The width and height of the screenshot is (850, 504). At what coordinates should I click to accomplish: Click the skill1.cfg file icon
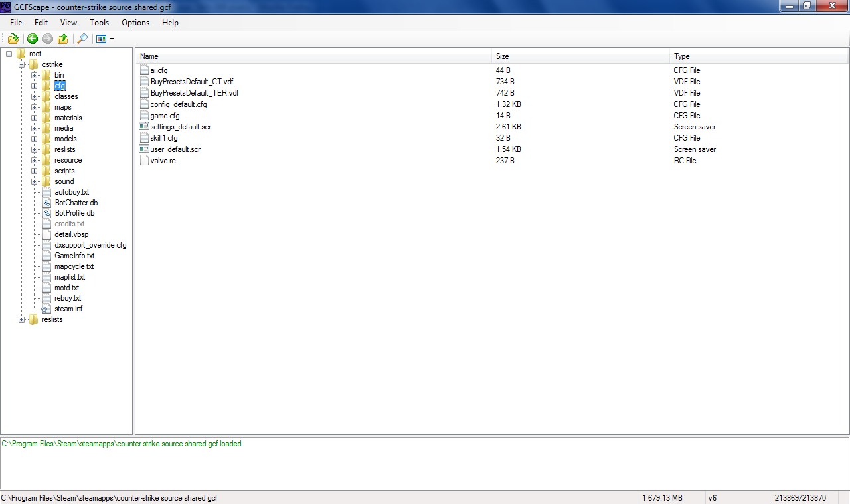point(144,137)
